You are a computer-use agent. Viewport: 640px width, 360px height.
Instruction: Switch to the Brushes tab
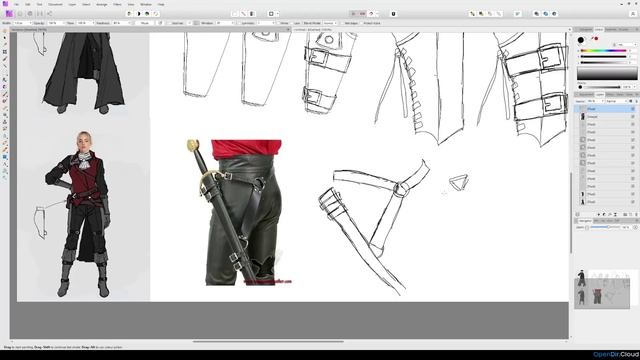pyautogui.click(x=624, y=29)
